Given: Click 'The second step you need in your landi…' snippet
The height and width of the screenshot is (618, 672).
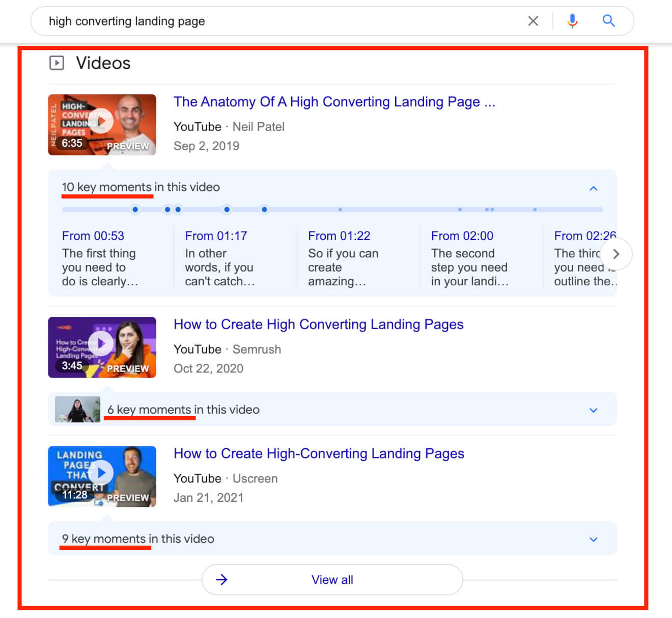Looking at the screenshot, I should click(470, 267).
